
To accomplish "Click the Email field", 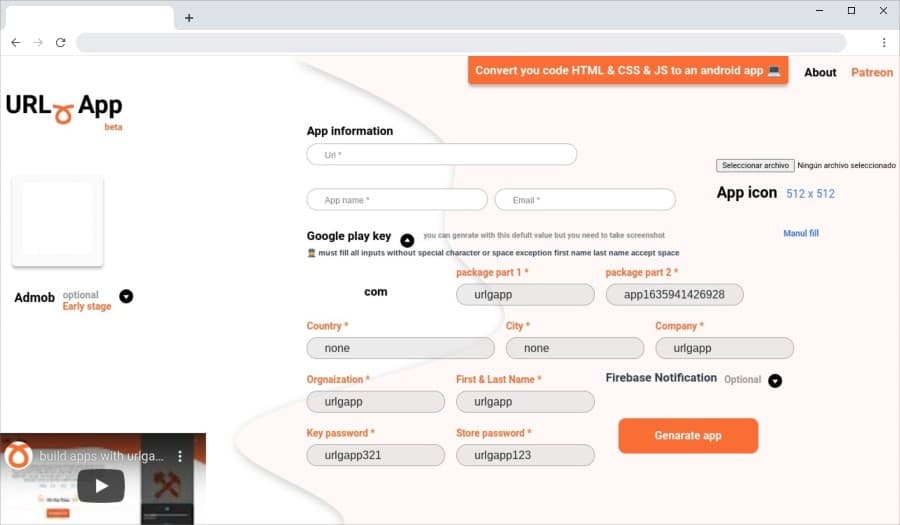I will [585, 200].
